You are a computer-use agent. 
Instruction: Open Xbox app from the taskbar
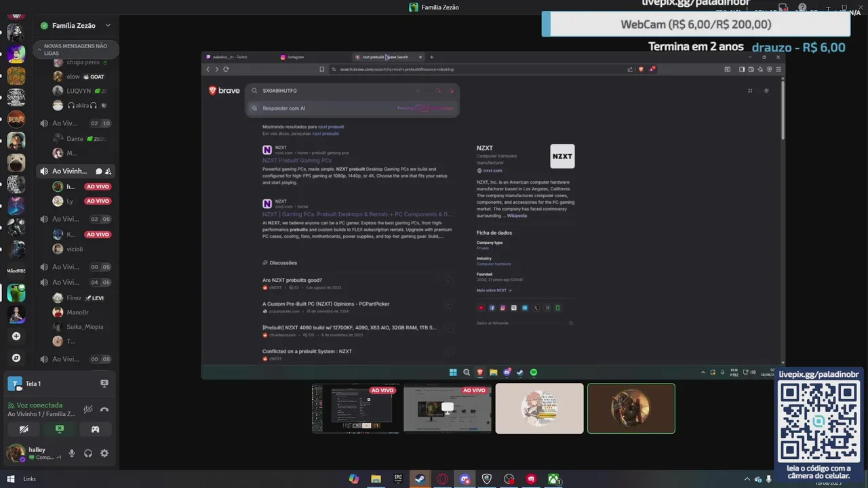click(554, 479)
